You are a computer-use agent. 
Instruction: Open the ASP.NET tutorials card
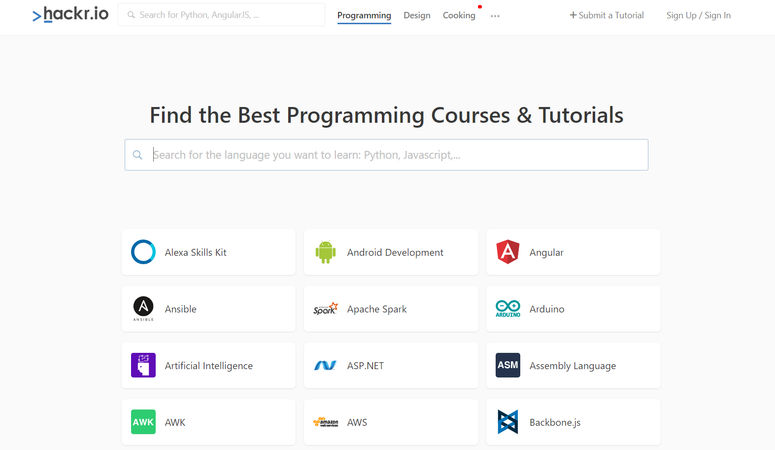390,366
